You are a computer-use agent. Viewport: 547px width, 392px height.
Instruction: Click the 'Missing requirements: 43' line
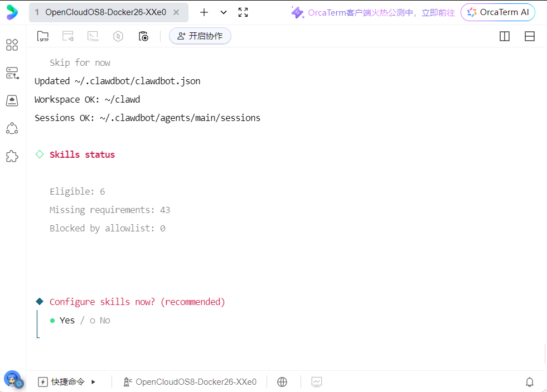pos(109,210)
